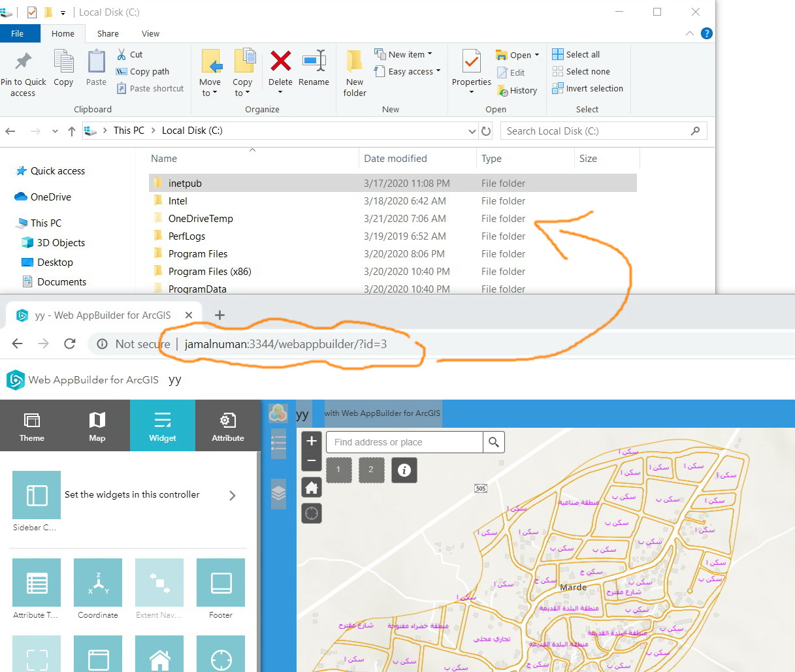Open a new browser tab
Screen dimensions: 795x672
click(x=220, y=315)
